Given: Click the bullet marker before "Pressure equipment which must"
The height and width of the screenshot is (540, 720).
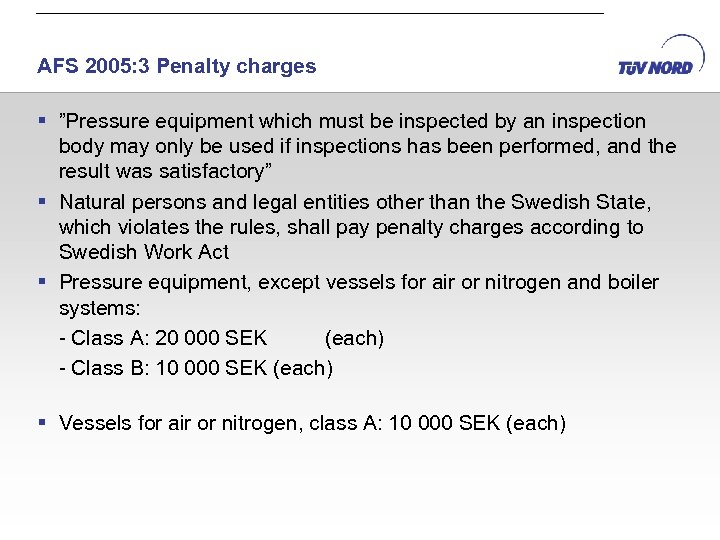Looking at the screenshot, I should (x=42, y=121).
